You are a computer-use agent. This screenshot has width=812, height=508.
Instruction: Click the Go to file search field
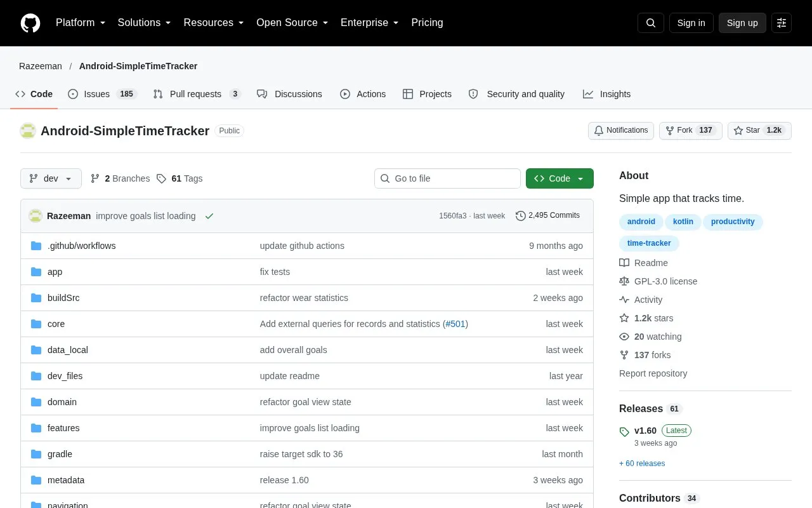coord(447,178)
